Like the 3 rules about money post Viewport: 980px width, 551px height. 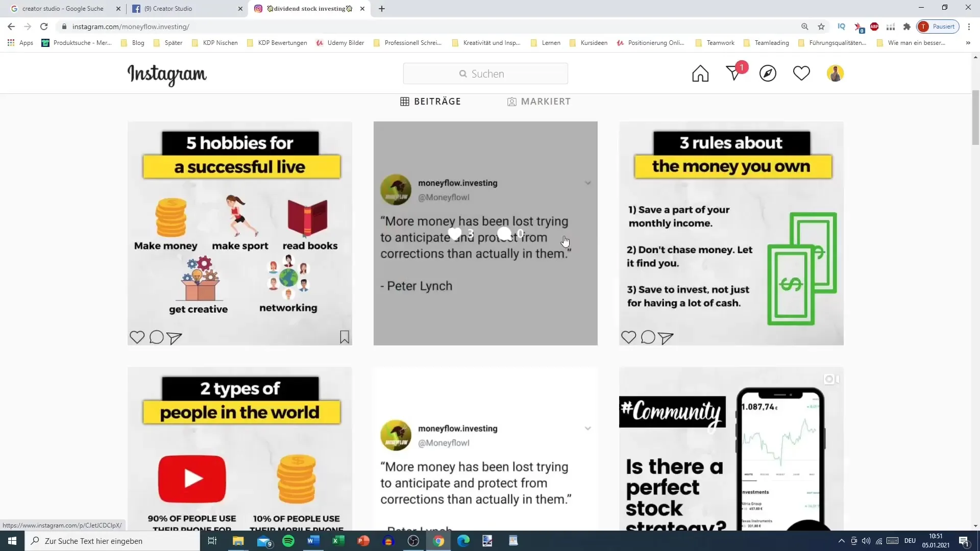tap(628, 337)
